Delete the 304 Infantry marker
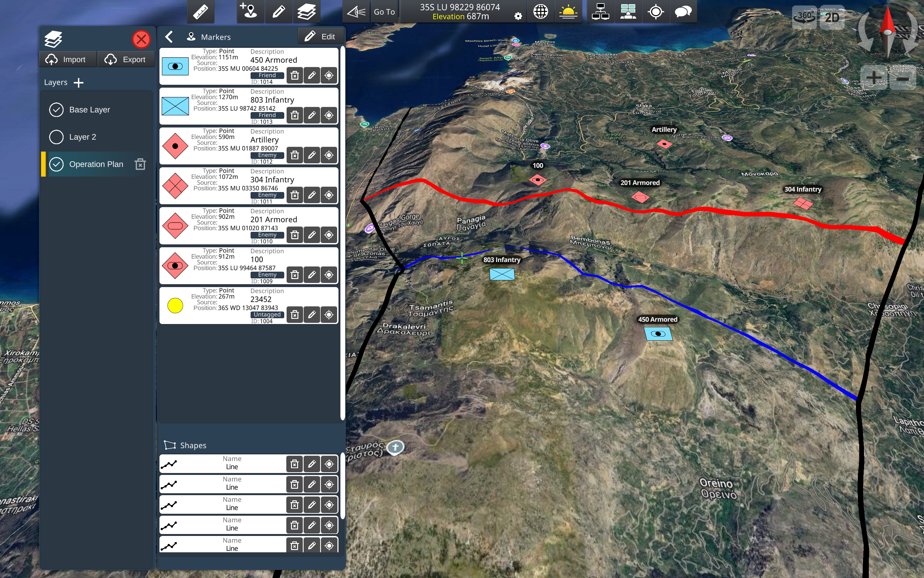 [295, 195]
